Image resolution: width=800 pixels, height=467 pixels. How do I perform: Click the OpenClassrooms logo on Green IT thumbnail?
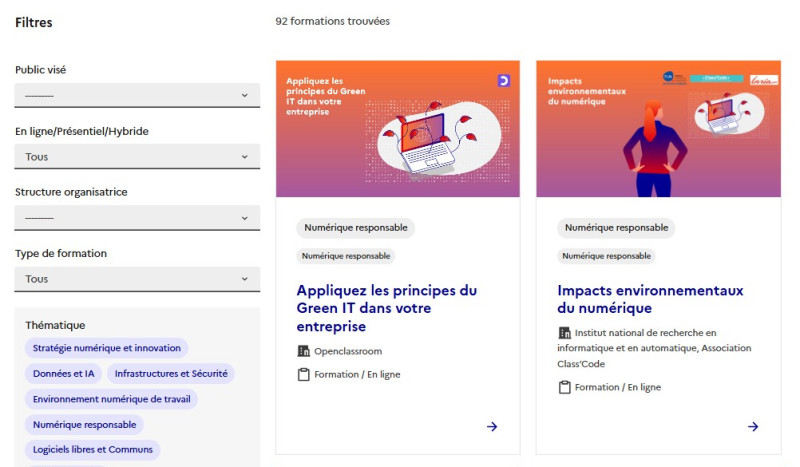[504, 81]
